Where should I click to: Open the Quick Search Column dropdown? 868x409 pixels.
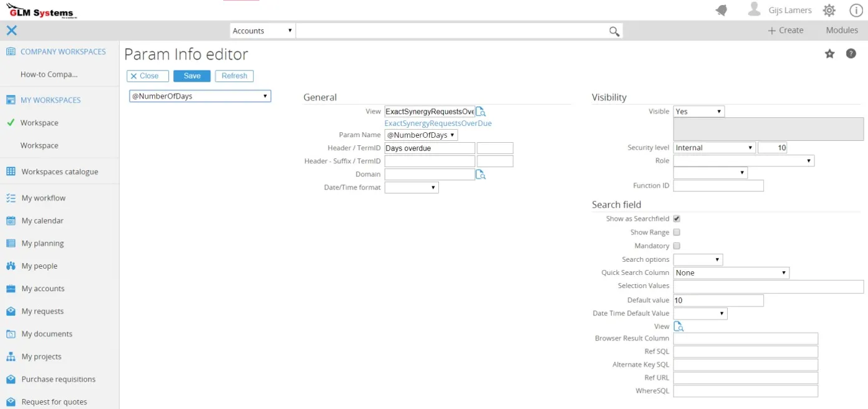[731, 273]
